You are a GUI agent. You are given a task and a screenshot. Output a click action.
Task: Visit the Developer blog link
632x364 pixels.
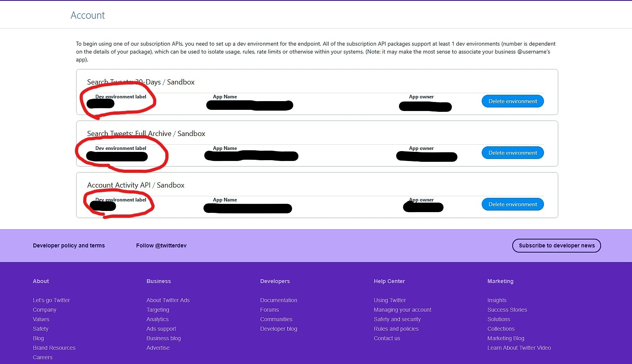tap(279, 329)
